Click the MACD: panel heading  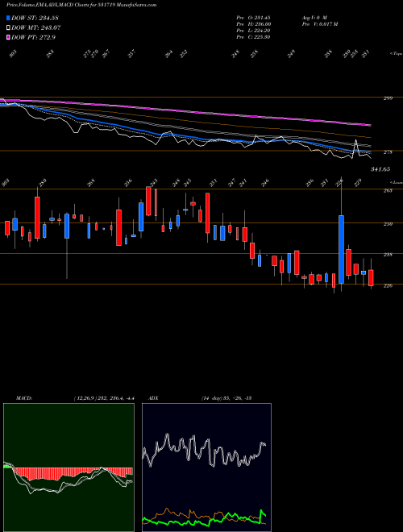[24, 398]
